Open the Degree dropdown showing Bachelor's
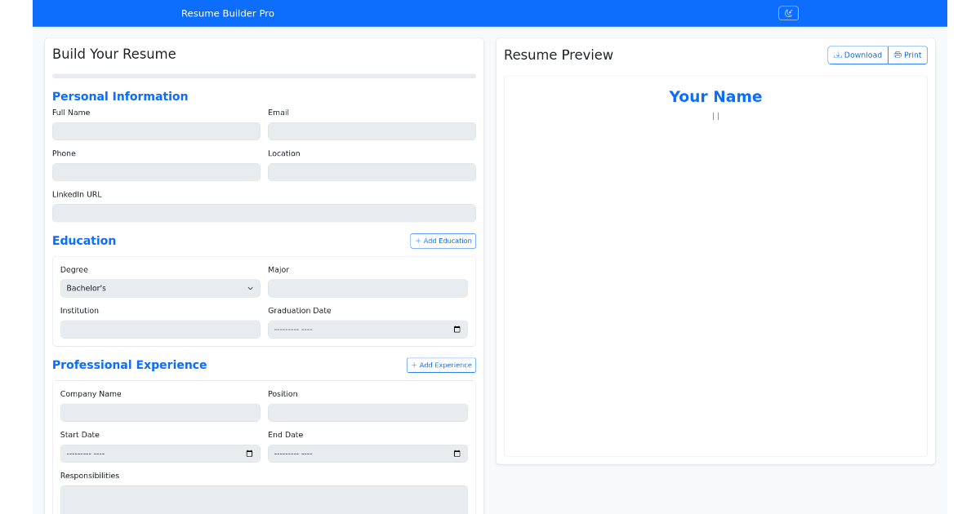The image size is (980, 514). [x=160, y=288]
